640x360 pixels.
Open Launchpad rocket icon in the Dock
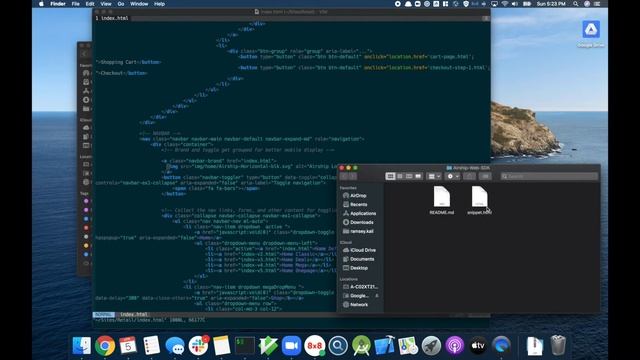tap(431, 346)
